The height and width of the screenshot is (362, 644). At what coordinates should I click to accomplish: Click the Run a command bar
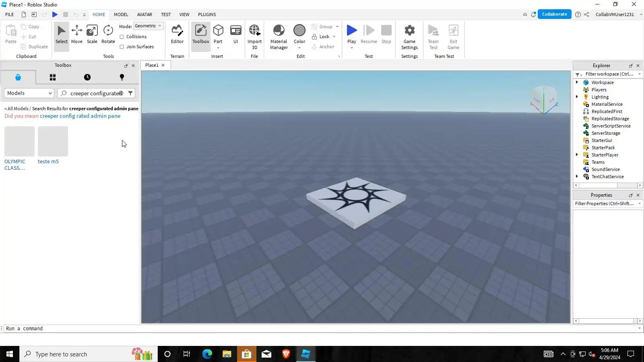321,329
